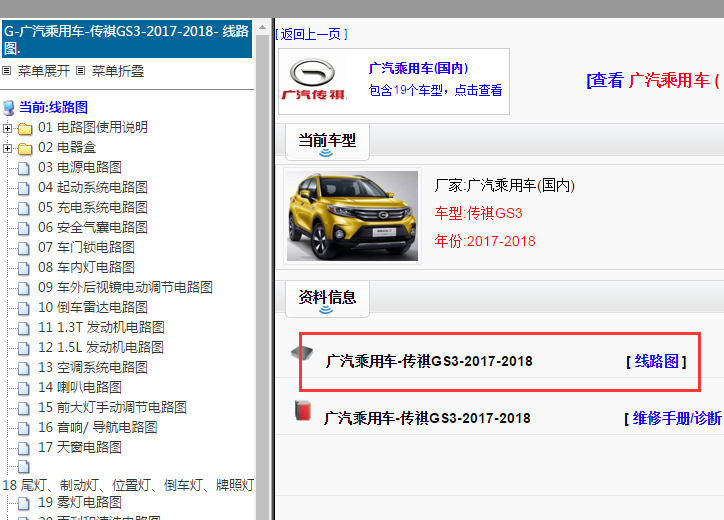Screen dimensions: 724x520
Task: Open the 维修手册/诊断 link
Action: [x=676, y=418]
